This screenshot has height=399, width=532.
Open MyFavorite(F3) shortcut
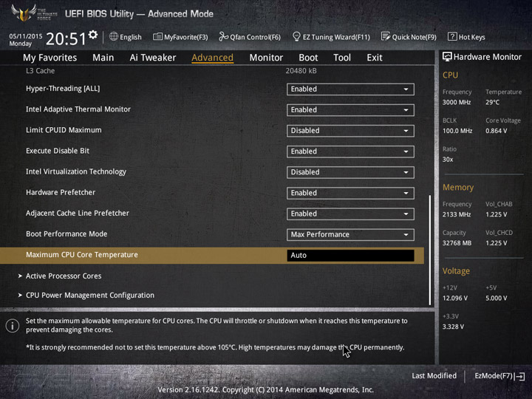180,37
